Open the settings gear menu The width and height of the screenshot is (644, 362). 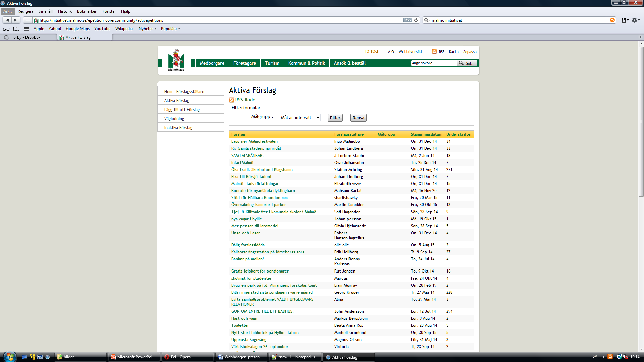(x=636, y=20)
